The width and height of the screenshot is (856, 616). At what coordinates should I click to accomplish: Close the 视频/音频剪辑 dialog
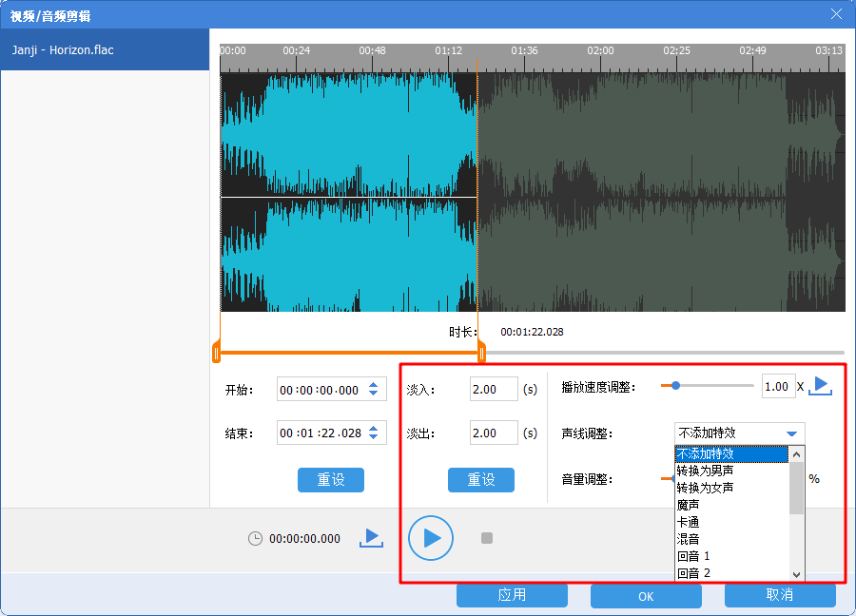[836, 14]
